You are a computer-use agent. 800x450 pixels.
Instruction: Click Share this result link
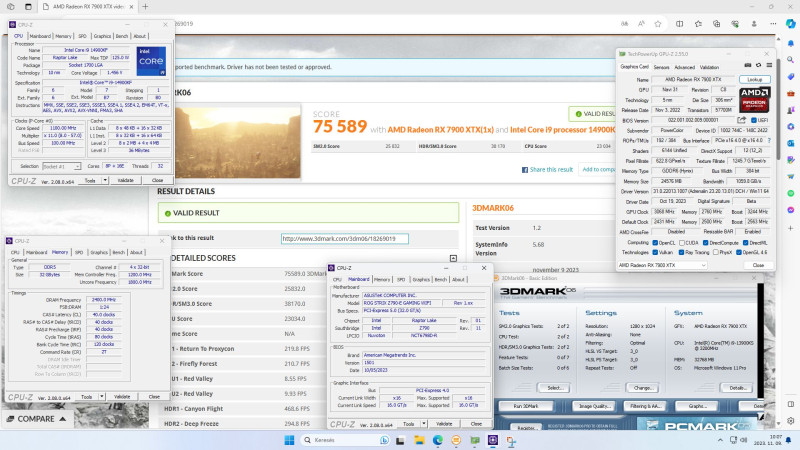tap(551, 169)
